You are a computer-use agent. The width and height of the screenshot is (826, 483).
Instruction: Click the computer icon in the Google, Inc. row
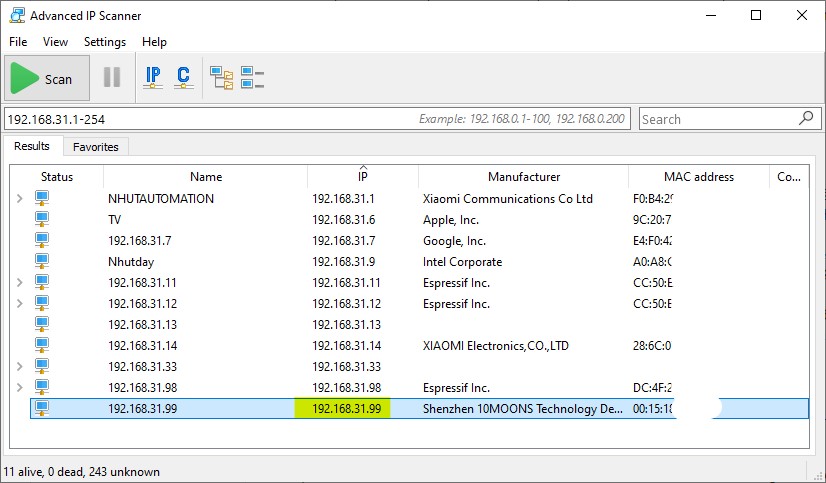pos(42,240)
